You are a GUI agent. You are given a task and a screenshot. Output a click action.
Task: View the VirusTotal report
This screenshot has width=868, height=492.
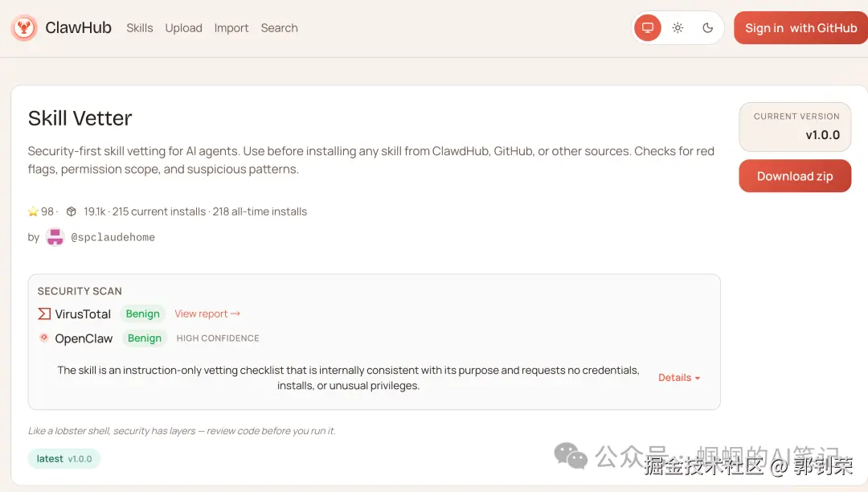coord(207,314)
